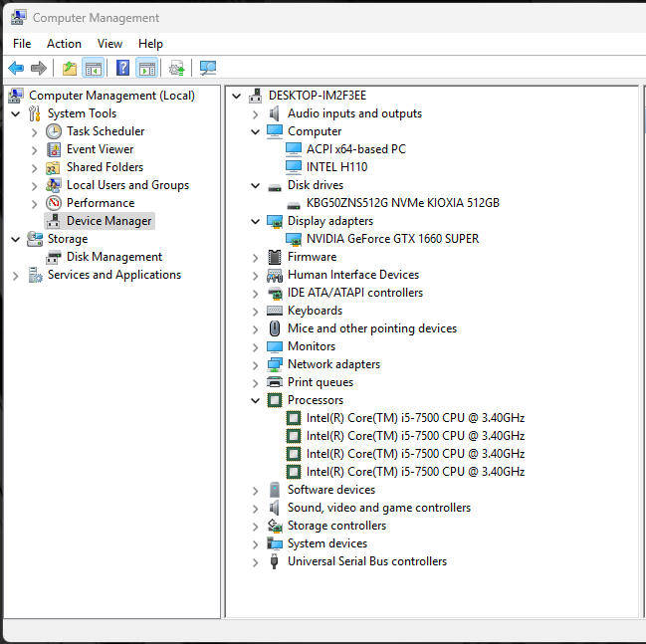646x644 pixels.
Task: Toggle the Show/Hide Action Pane toolbar button
Action: [147, 68]
